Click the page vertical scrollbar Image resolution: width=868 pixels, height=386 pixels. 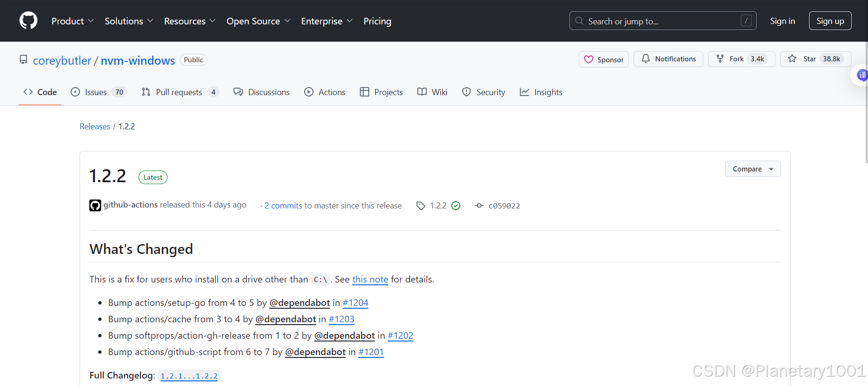[867, 102]
